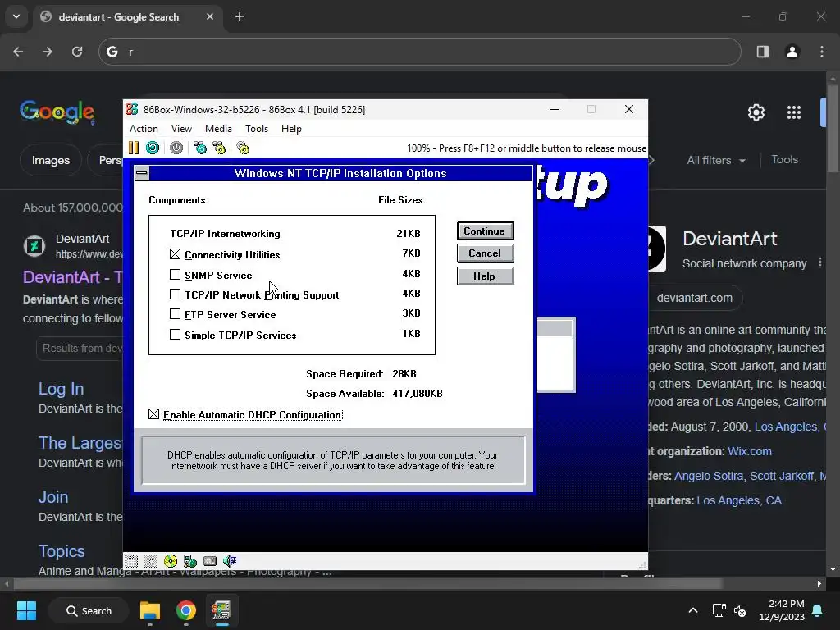Reload the Chrome page
The image size is (840, 630).
pyautogui.click(x=77, y=52)
